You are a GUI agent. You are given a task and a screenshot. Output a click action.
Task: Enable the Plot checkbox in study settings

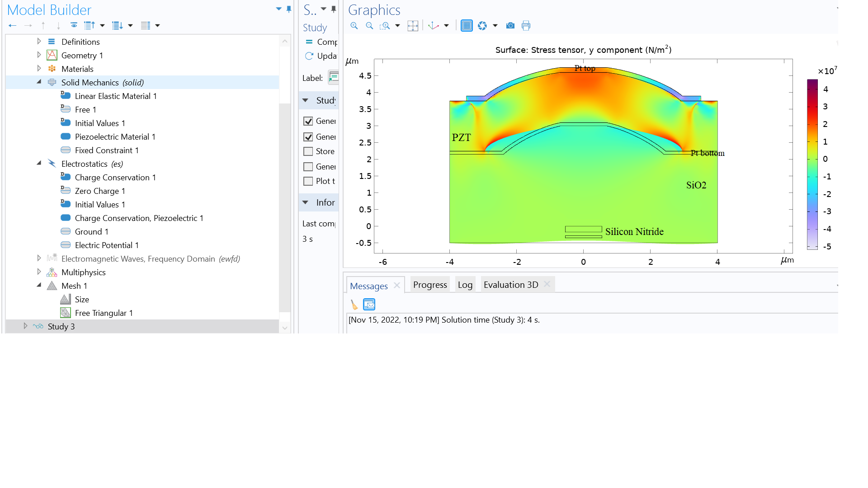[x=308, y=181]
